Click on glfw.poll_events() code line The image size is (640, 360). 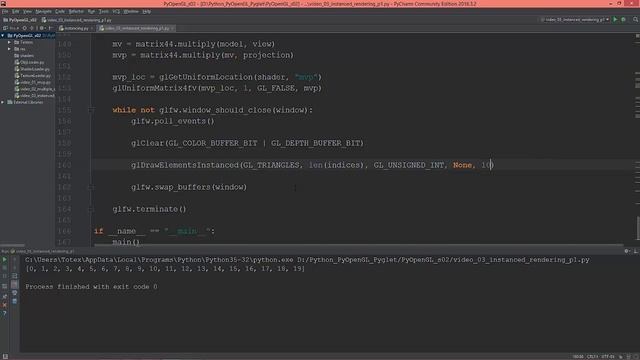pos(173,121)
